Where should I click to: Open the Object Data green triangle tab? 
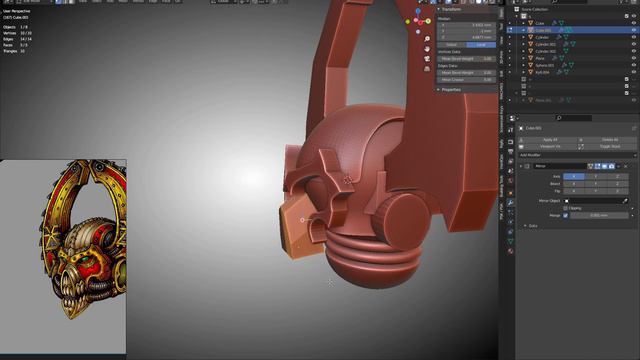pos(511,241)
